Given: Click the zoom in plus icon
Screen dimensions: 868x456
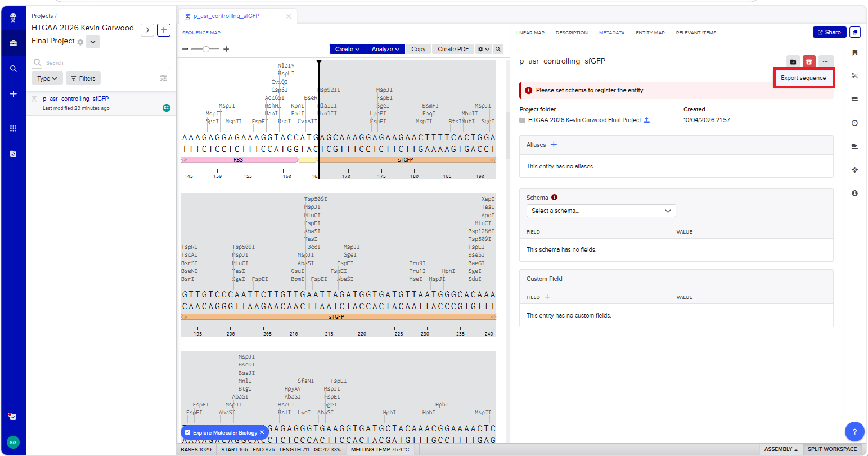Looking at the screenshot, I should pyautogui.click(x=226, y=50).
